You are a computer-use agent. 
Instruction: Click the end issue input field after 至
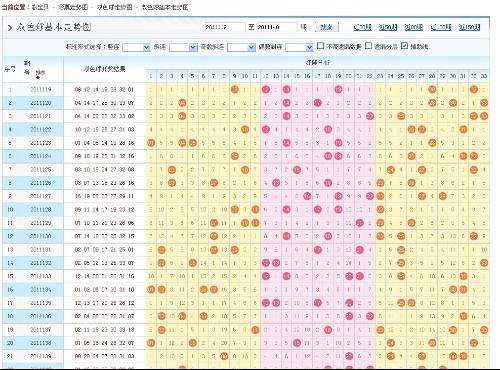277,27
